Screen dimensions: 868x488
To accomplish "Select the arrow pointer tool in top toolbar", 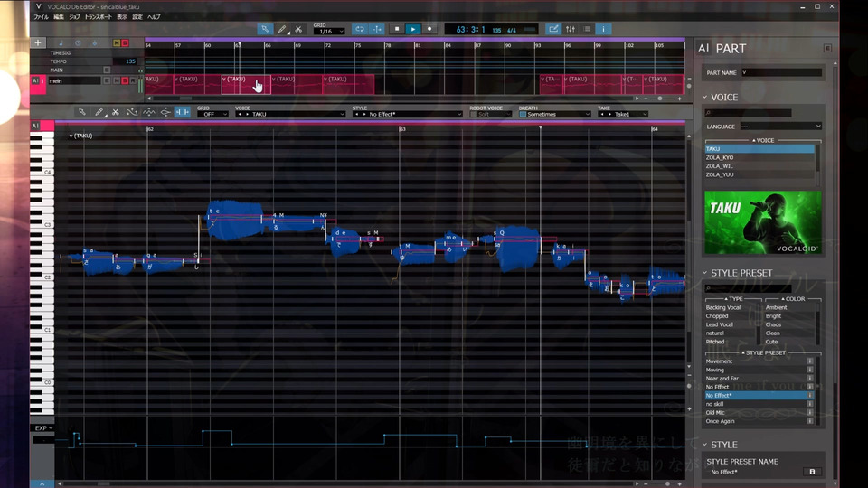I will [x=265, y=29].
